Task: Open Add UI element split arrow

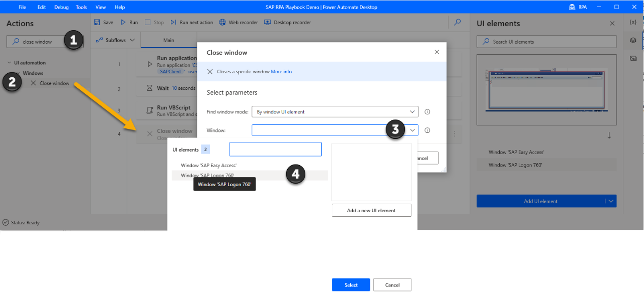Action: 610,201
